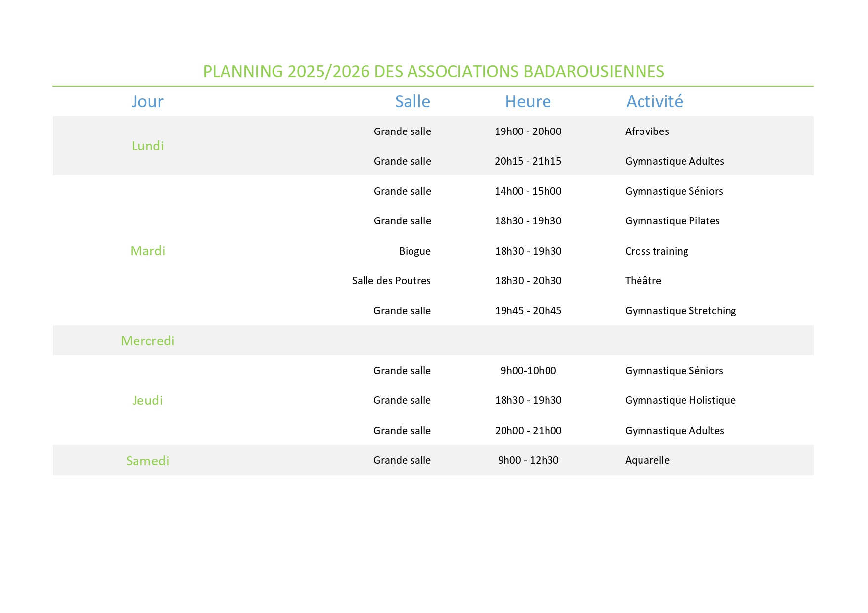Viewport: 868px width, 613px height.
Task: Click the Aquarelle activity entry
Action: (x=647, y=460)
